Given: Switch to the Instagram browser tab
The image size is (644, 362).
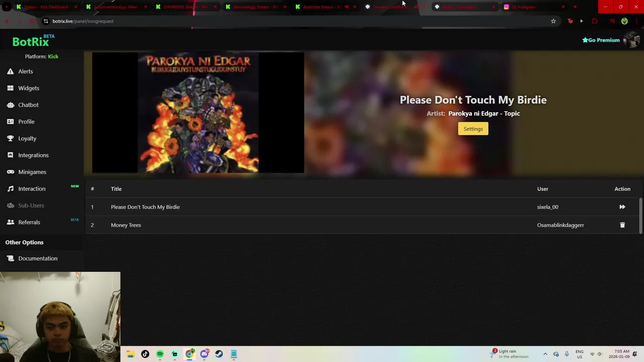Looking at the screenshot, I should [x=534, y=7].
